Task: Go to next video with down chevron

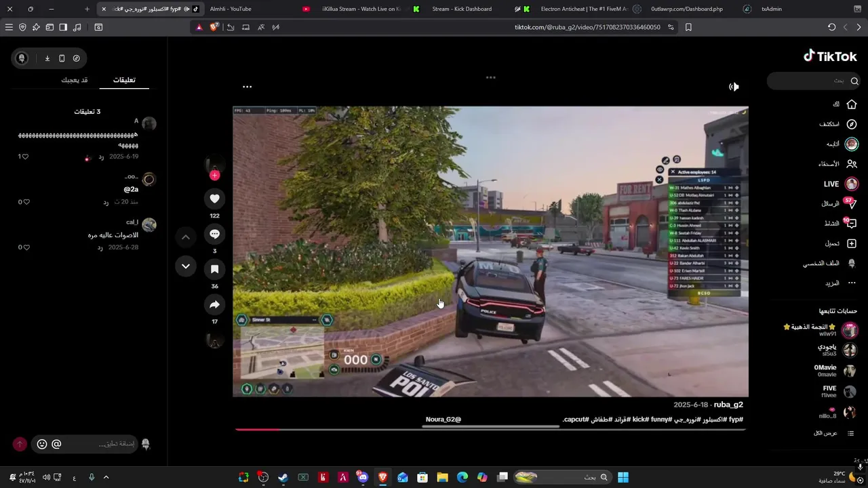Action: tap(185, 266)
